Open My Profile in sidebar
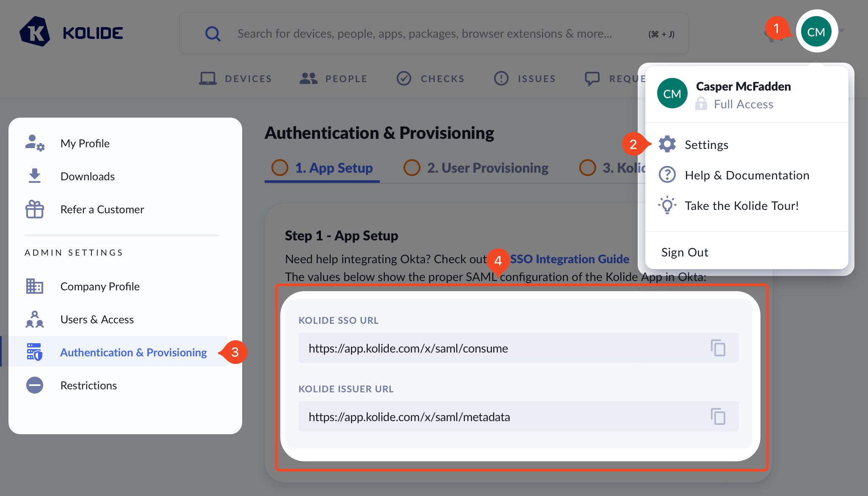Viewport: 868px width, 496px height. (x=85, y=143)
